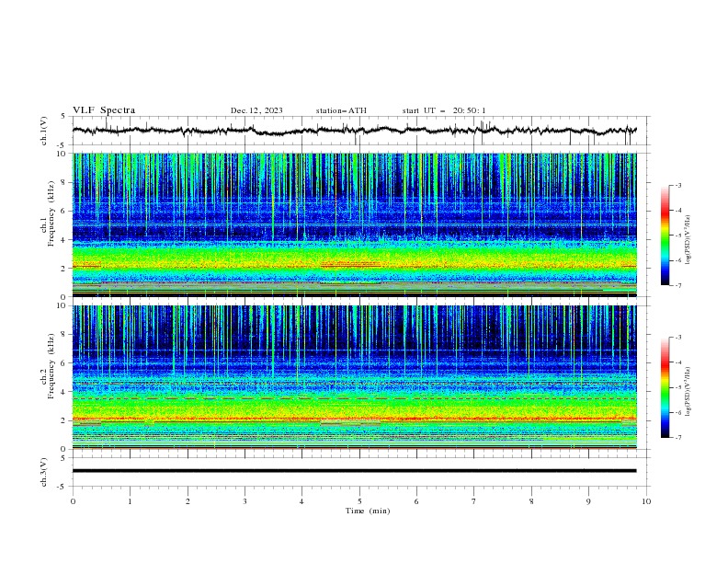This screenshot has height=563, width=728.
Task: Click the ch.1 "Frequency (kHz)" axis label
Action: 51,213
